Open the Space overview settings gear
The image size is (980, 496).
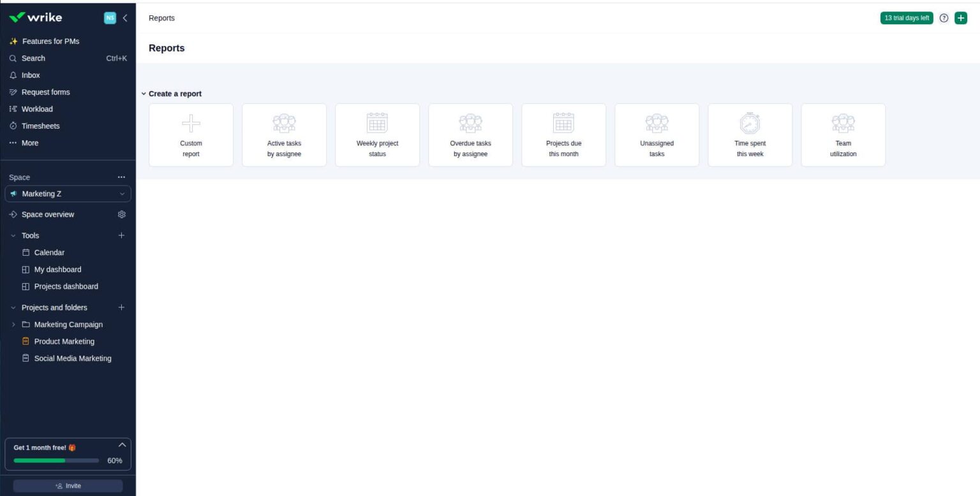point(122,214)
